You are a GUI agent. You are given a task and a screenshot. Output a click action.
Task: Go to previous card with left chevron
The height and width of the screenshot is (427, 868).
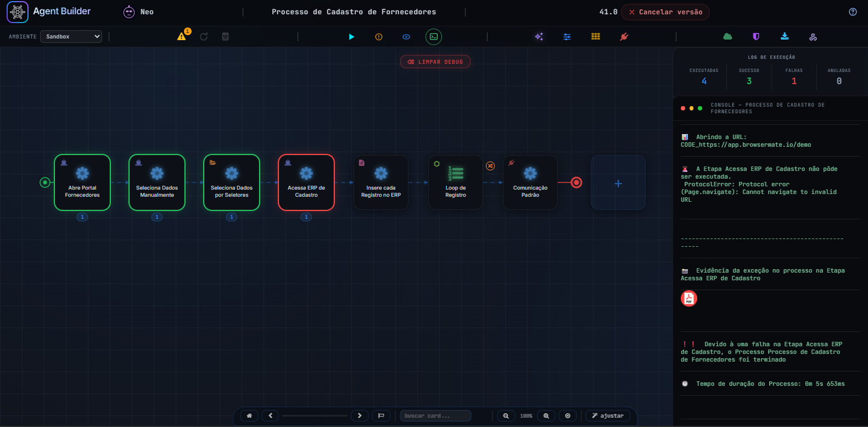click(x=270, y=415)
